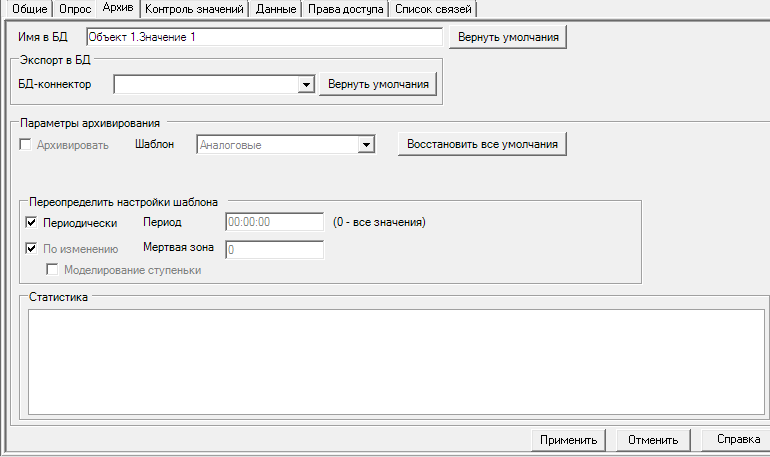770x457 pixels.
Task: Click the '(0 - все значения)' hint text
Action: click(379, 222)
